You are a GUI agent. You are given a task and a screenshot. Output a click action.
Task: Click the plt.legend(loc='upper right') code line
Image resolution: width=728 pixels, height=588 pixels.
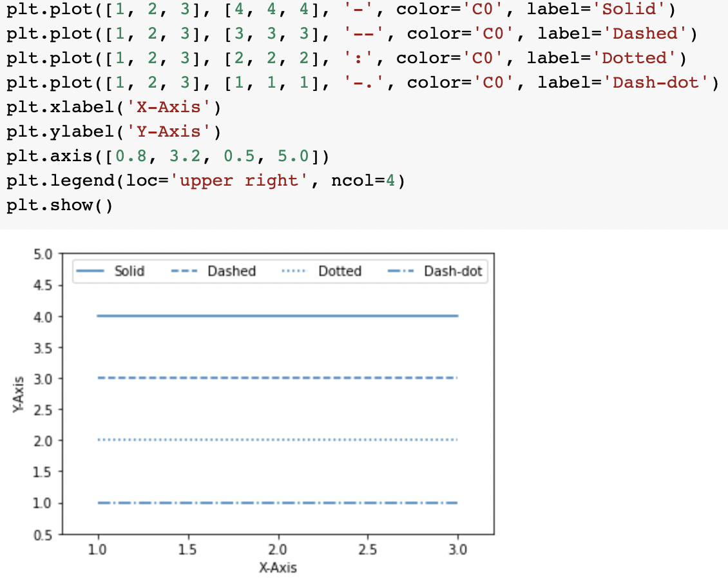pyautogui.click(x=206, y=181)
